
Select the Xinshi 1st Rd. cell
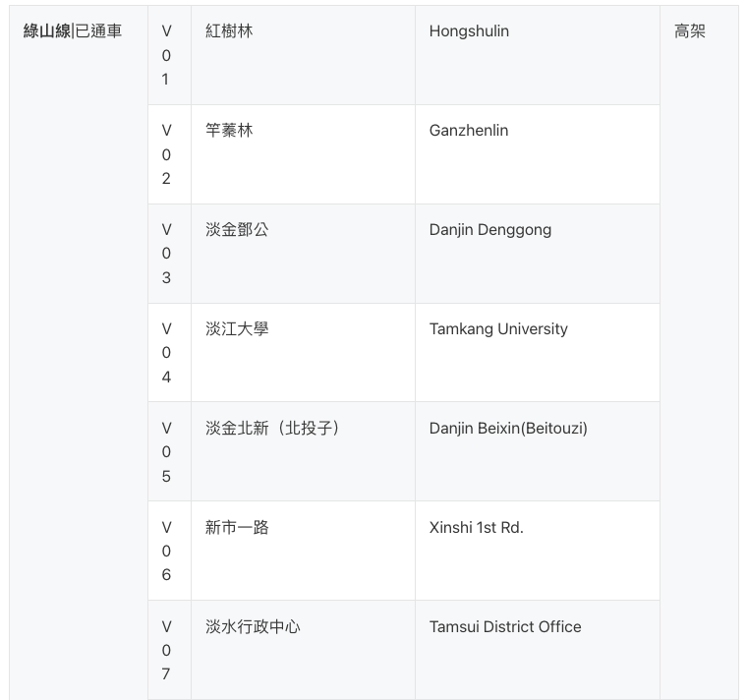coord(476,528)
